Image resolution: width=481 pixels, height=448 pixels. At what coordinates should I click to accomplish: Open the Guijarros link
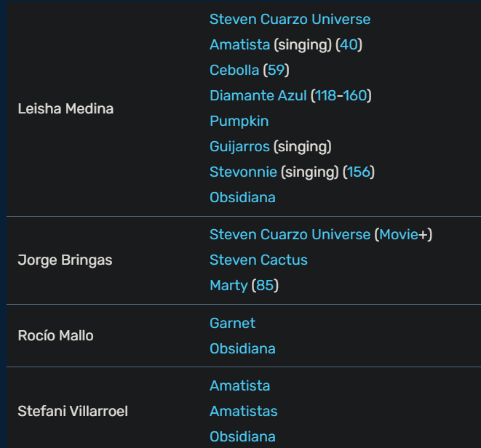coord(239,147)
